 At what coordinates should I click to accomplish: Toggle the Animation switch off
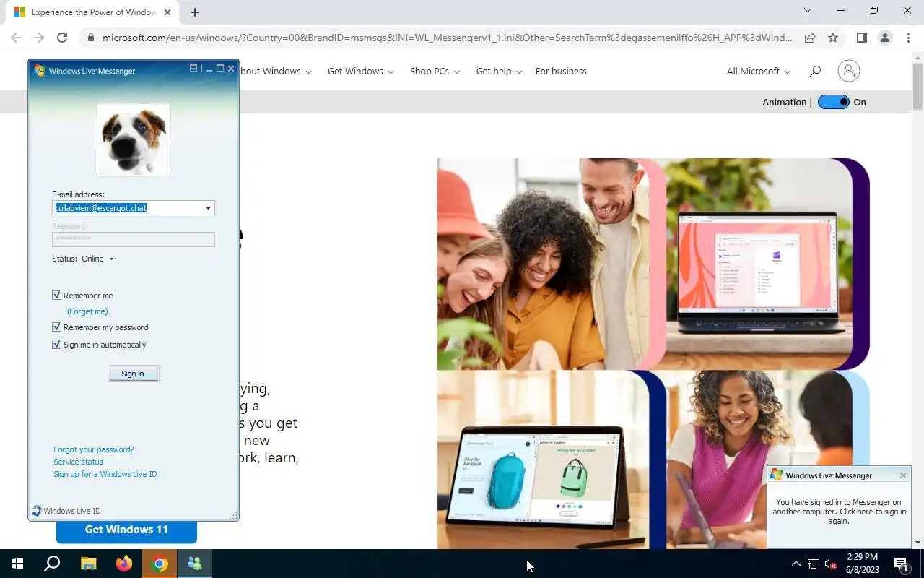tap(834, 102)
